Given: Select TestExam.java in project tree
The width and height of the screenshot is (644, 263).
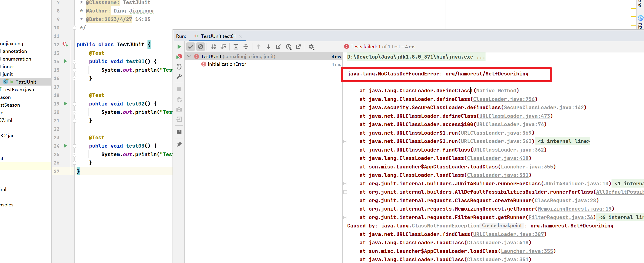Looking at the screenshot, I should 18,90.
